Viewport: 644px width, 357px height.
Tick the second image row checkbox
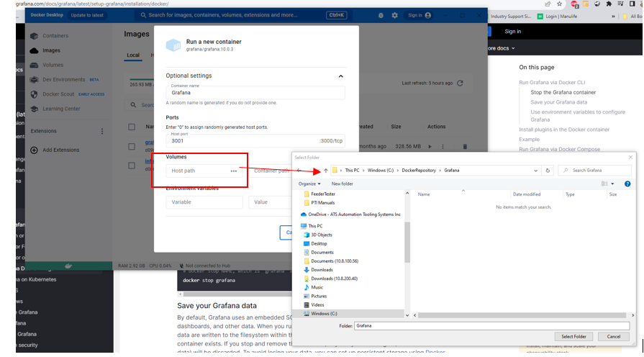132,166
